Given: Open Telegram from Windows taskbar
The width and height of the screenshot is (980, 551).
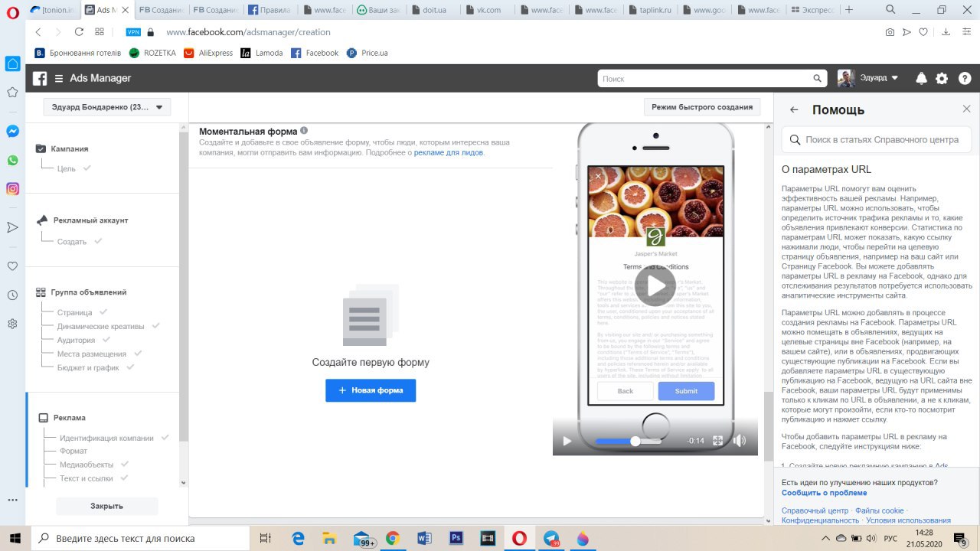Looking at the screenshot, I should click(x=551, y=538).
